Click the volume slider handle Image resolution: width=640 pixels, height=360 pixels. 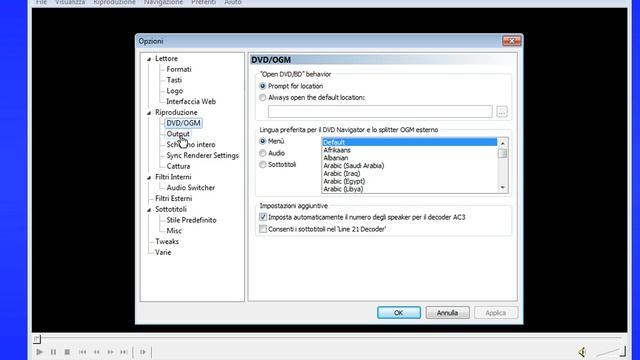623,351
